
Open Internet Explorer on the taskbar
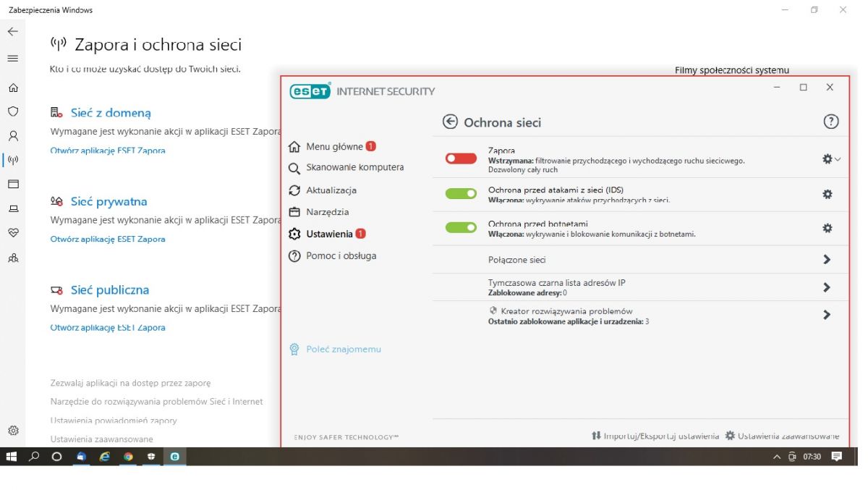[x=105, y=457]
